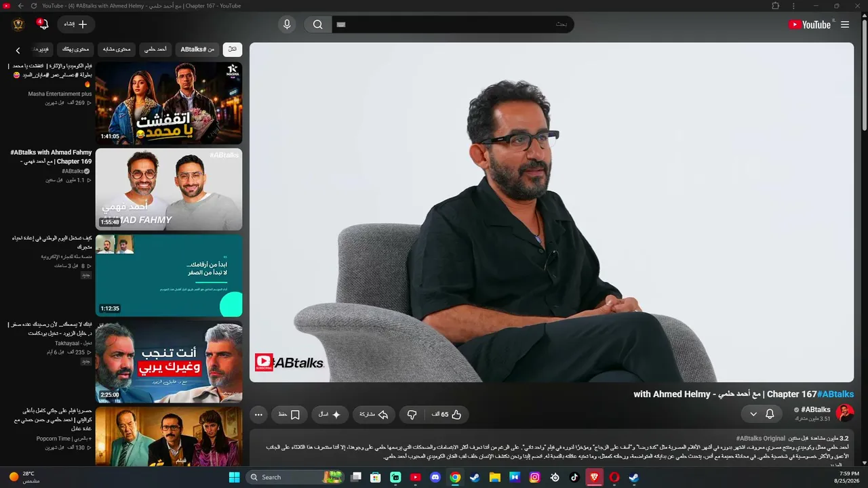Open the notifications bell in header
This screenshot has height=488, width=868.
coord(43,24)
